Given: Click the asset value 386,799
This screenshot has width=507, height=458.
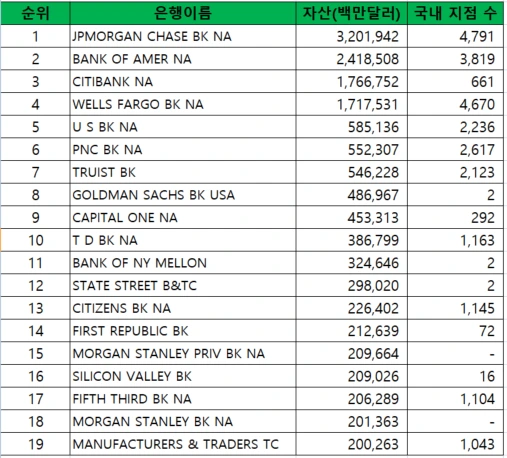Looking at the screenshot, I should (x=373, y=241).
